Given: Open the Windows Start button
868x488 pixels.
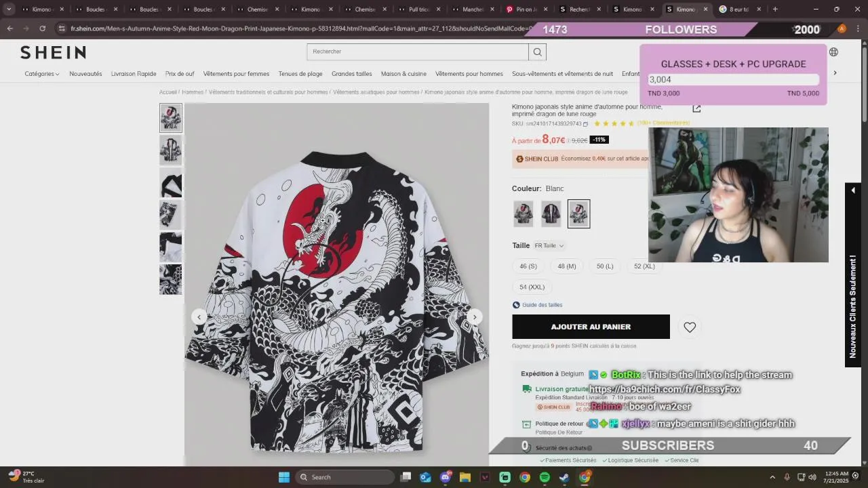Looking at the screenshot, I should pos(284,477).
